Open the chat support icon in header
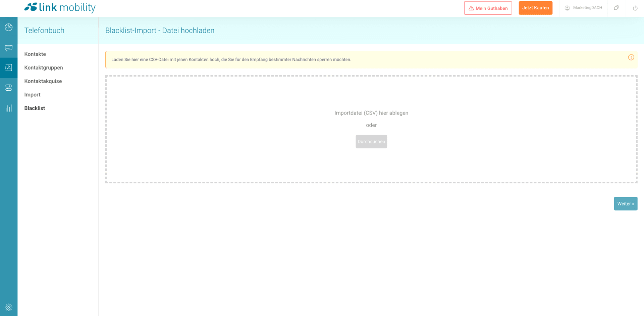The image size is (644, 316). [616, 8]
